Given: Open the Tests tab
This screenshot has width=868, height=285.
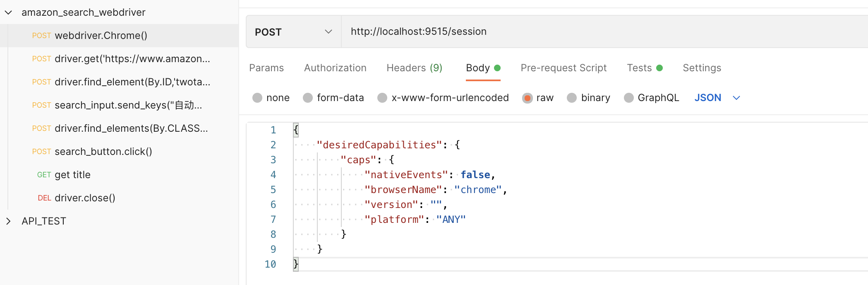Looking at the screenshot, I should coord(640,68).
